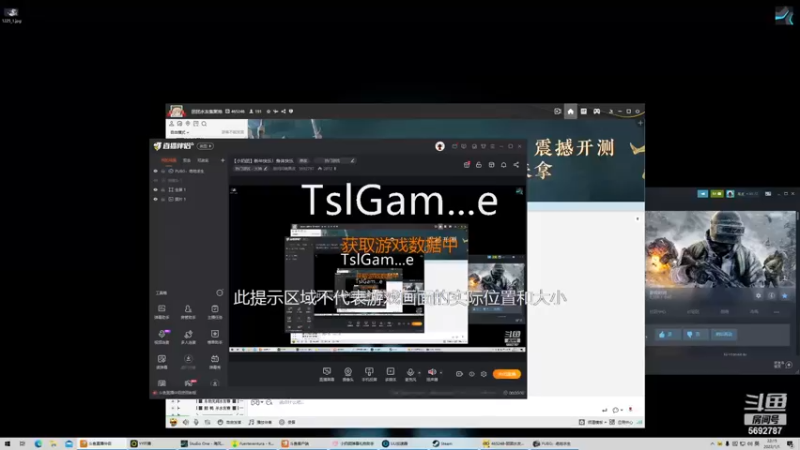Switch to the second scene tab

187,160
